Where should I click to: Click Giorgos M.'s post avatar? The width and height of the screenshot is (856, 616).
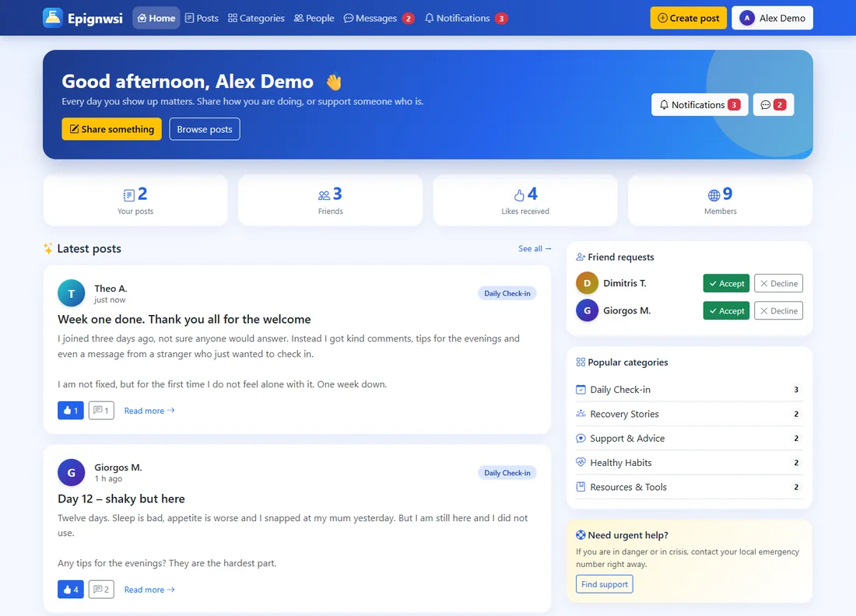(x=72, y=473)
